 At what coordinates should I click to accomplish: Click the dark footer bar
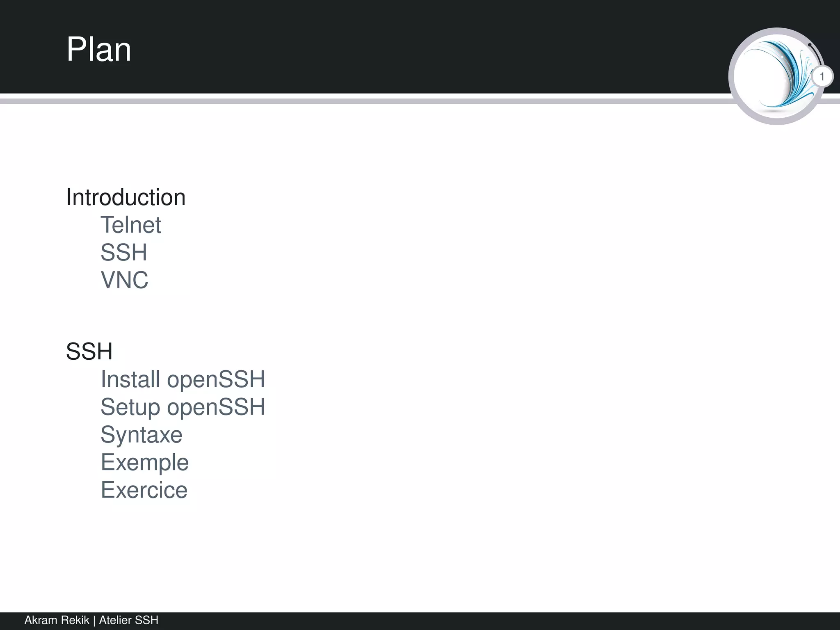pos(492,621)
